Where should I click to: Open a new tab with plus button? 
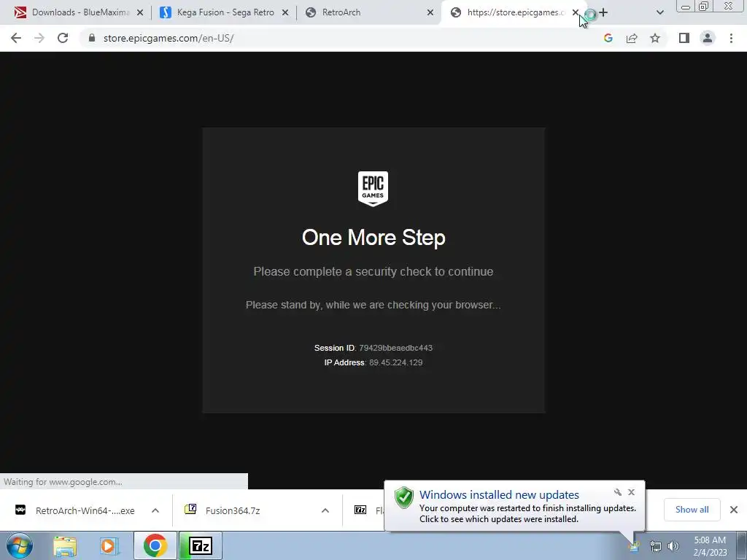click(x=603, y=12)
